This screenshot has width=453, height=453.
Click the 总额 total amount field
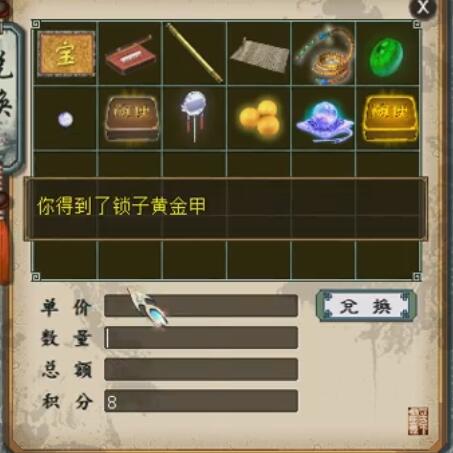[201, 369]
